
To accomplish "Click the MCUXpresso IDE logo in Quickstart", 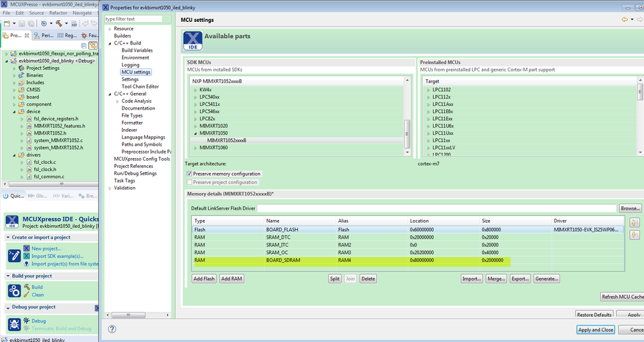I will coord(12,222).
